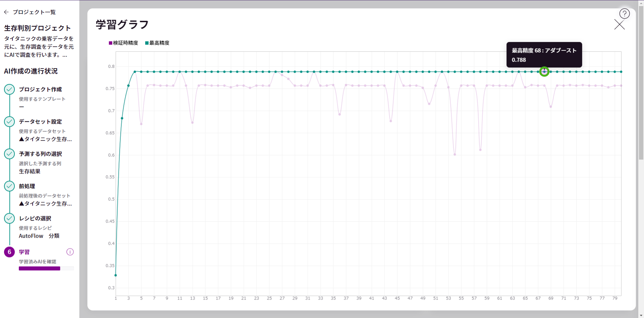Screen dimensions: 644x318
Task: Click the 予測する列の選択 step checkmark icon
Action: click(9, 154)
